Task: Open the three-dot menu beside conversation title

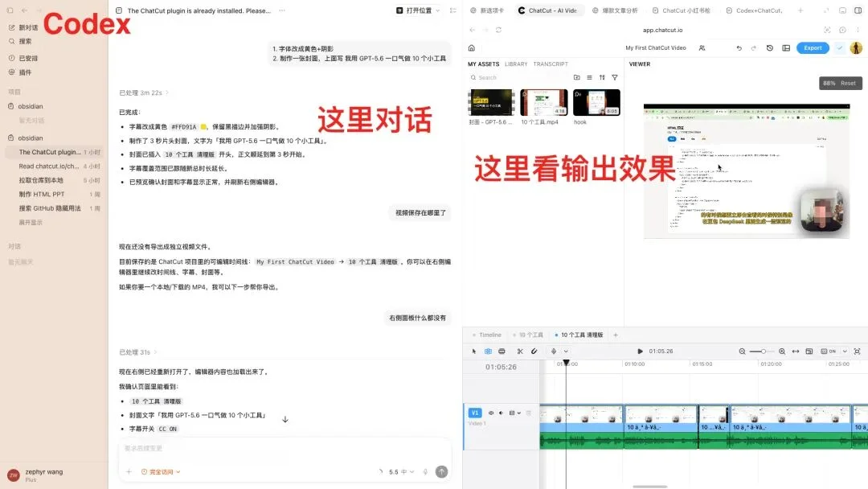Action: pos(282,10)
